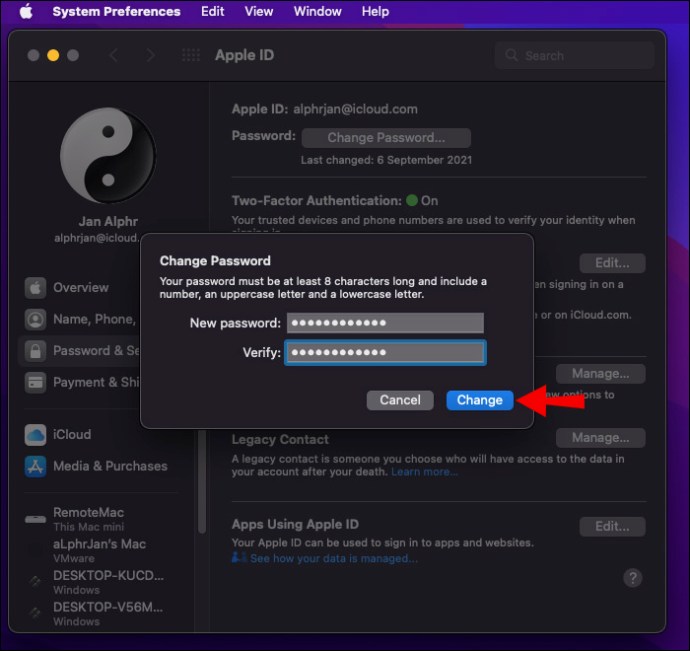Go forward with the right chevron
Viewport: 690px width, 651px height.
point(150,55)
